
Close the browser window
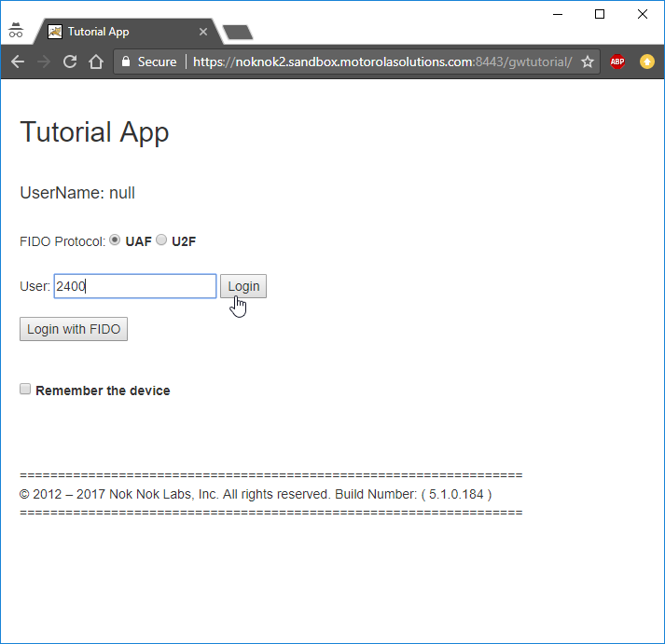click(643, 14)
